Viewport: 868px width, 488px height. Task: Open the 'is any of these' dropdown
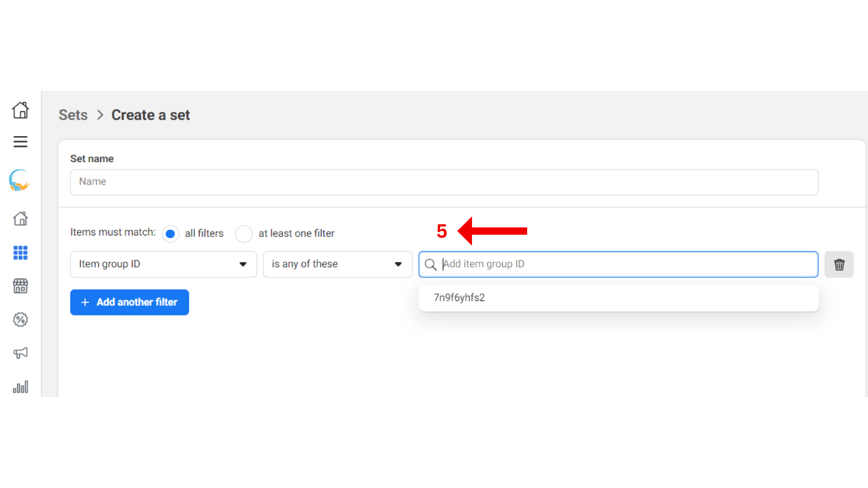pyautogui.click(x=337, y=264)
